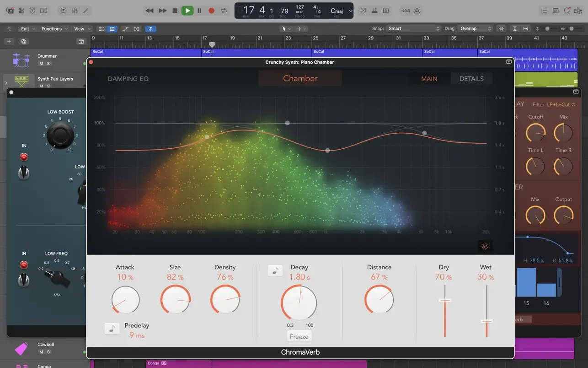Screen dimensions: 588x368
Task: Open the Chamber room type menu
Action: coord(300,78)
